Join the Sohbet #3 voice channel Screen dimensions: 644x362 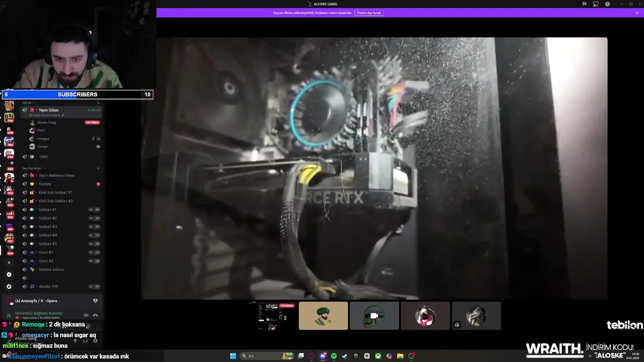click(61, 227)
